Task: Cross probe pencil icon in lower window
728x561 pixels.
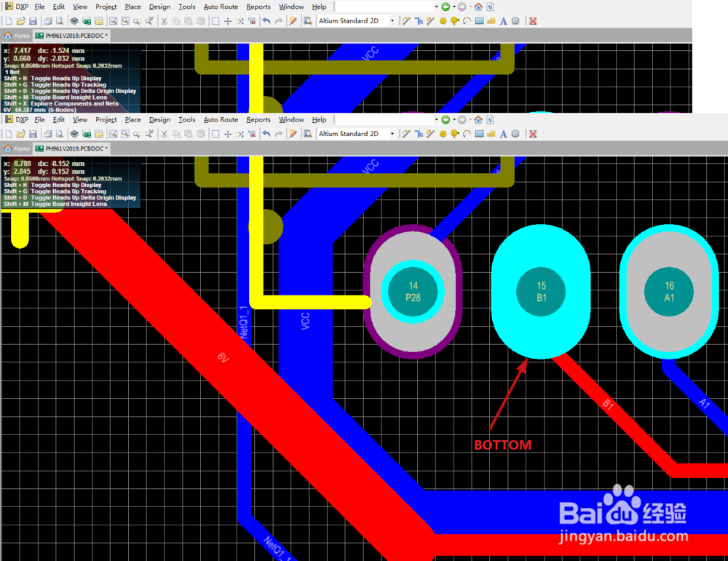Action: point(293,134)
